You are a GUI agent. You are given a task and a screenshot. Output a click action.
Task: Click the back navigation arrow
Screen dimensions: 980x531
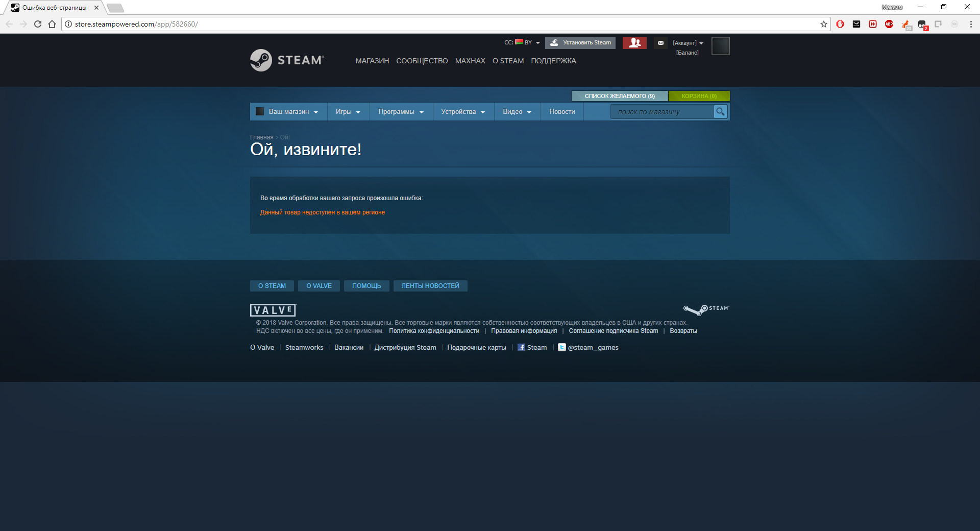coord(9,24)
